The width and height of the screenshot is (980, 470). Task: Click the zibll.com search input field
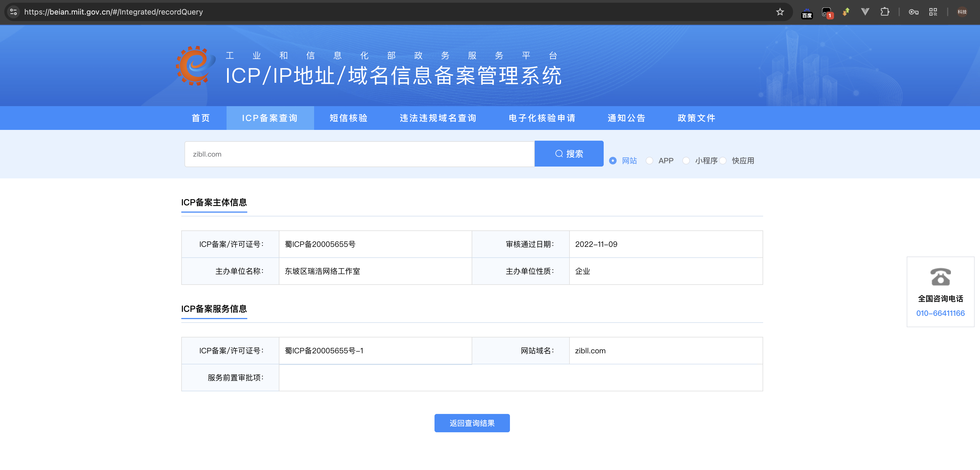coord(359,154)
